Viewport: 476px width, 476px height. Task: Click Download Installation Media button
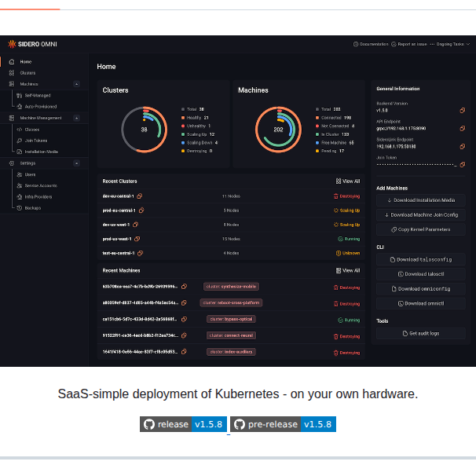[421, 200]
